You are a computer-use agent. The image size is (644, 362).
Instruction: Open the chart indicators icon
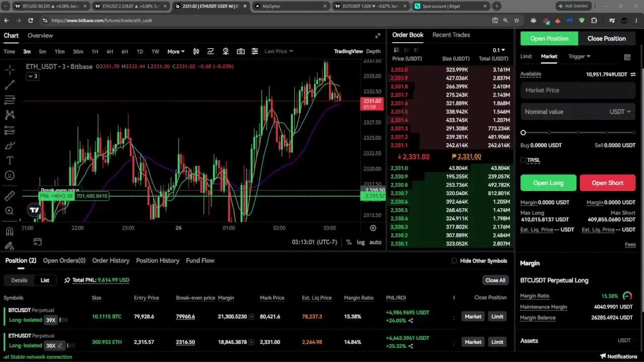210,51
